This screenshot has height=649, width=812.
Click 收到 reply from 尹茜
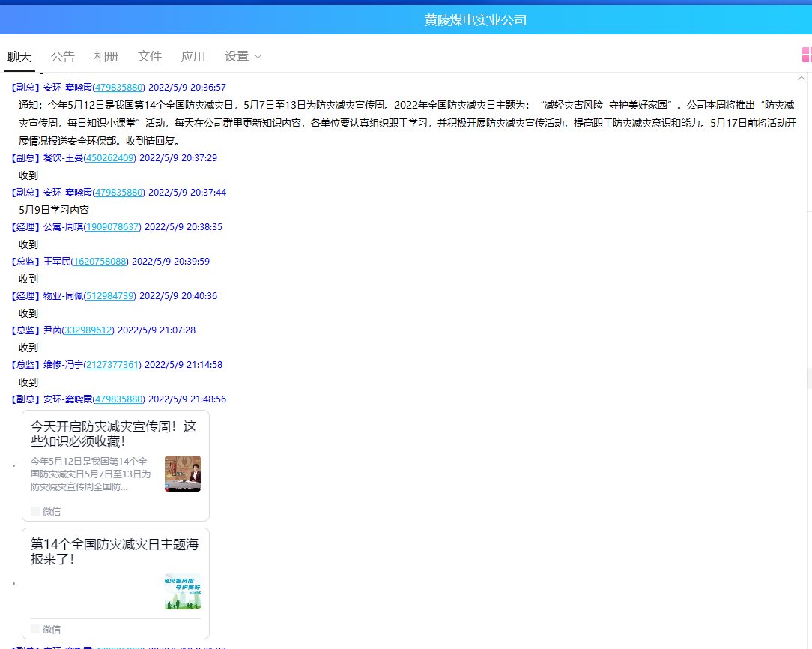coord(28,348)
